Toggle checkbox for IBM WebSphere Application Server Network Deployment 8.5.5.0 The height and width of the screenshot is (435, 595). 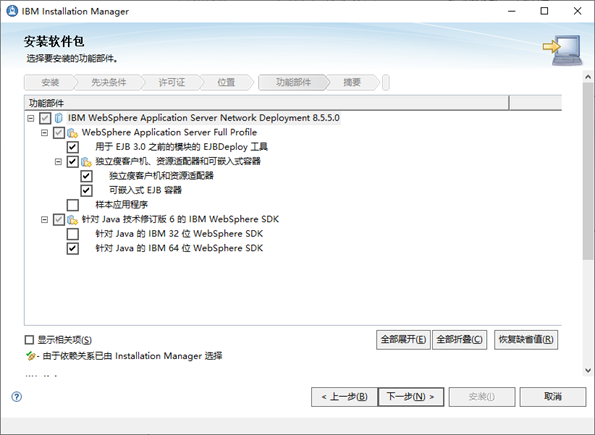45,118
